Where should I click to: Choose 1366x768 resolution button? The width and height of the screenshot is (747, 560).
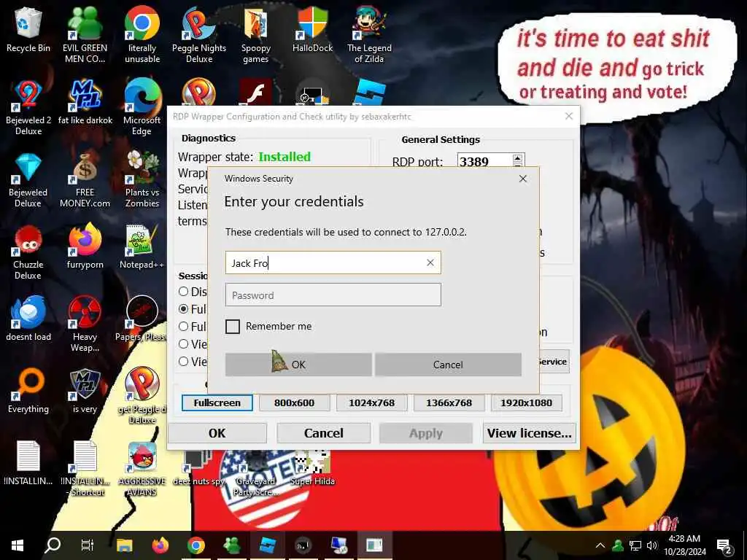449,402
